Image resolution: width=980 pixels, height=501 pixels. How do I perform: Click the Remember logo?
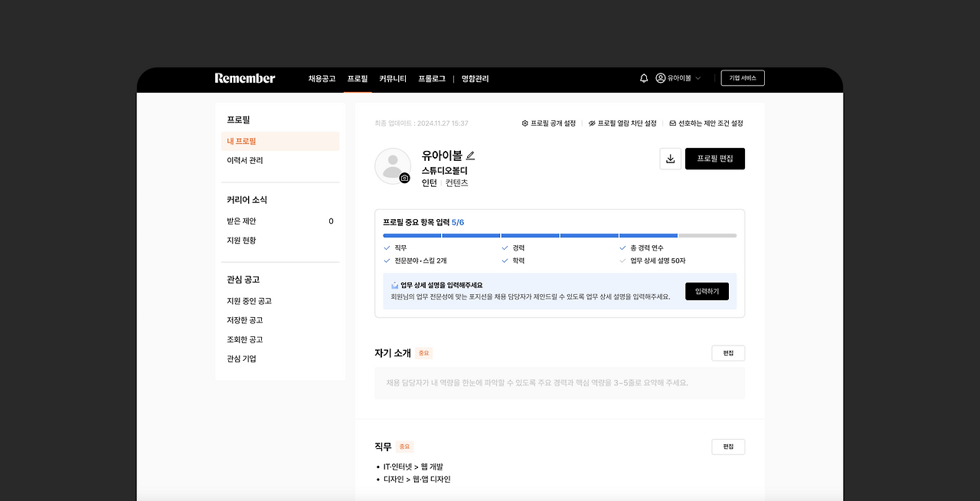click(x=245, y=78)
